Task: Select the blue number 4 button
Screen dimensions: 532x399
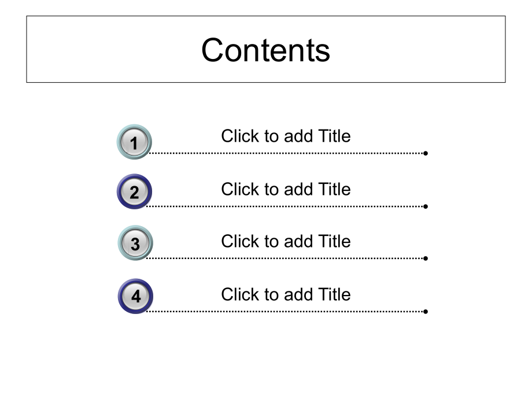Action: point(136,296)
